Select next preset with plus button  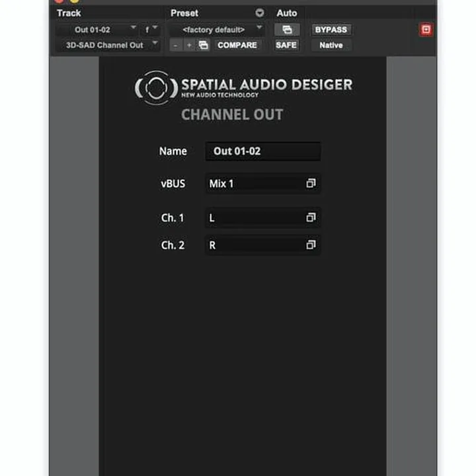coord(189,45)
